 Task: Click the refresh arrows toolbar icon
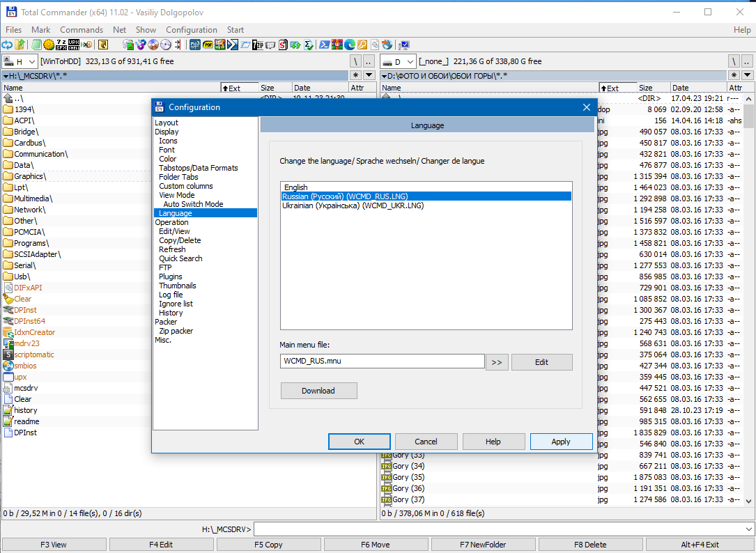[x=7, y=45]
